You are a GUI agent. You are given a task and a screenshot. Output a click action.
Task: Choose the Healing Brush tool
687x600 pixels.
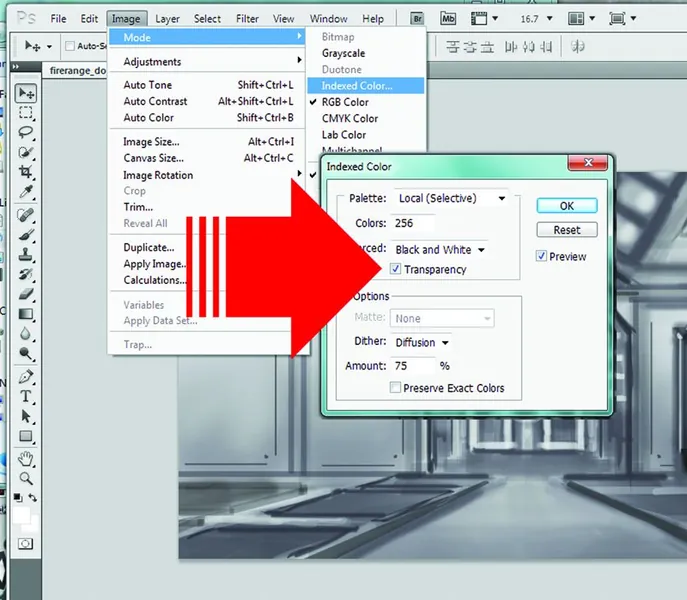tap(26, 215)
